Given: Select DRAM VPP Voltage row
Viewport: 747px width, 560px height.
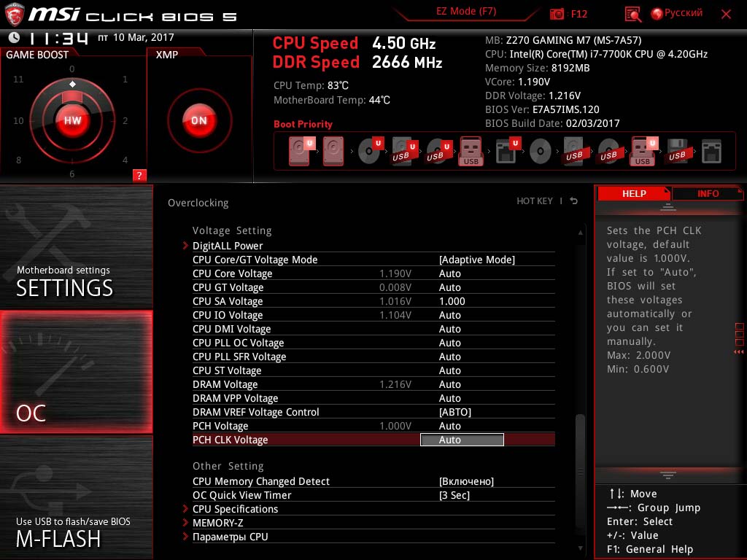Looking at the screenshot, I should (373, 398).
